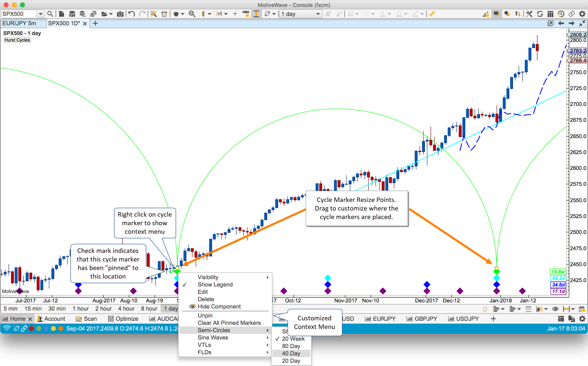Switch to the EUR/JPY 5m tab
Viewport: 588px width, 366px height.
click(20, 23)
